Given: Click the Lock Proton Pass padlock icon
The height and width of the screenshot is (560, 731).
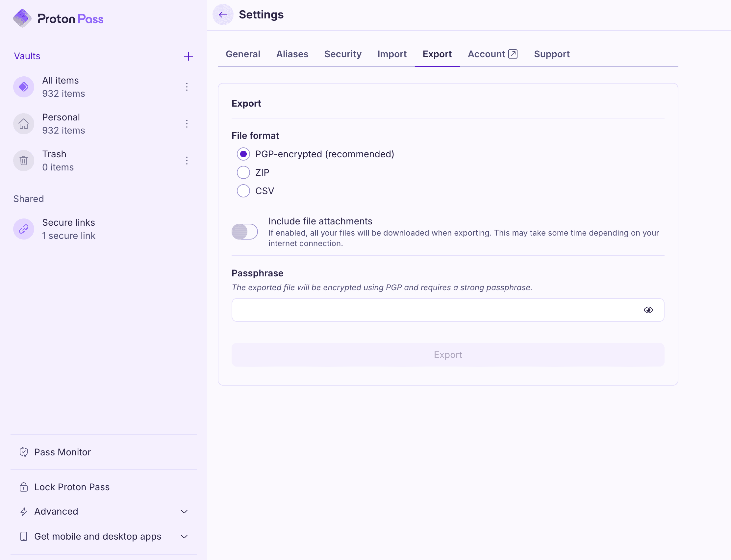Looking at the screenshot, I should point(24,487).
